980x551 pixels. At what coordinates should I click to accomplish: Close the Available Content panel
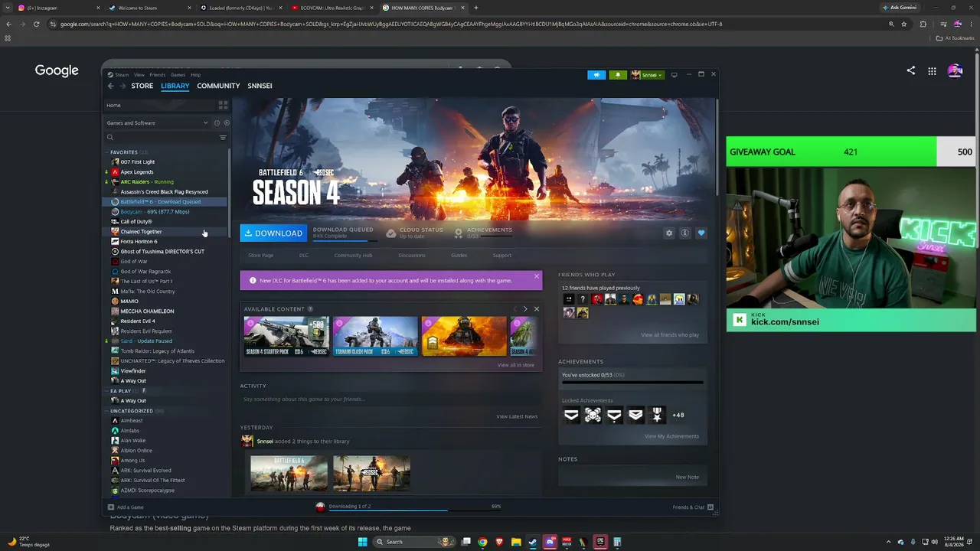click(536, 309)
